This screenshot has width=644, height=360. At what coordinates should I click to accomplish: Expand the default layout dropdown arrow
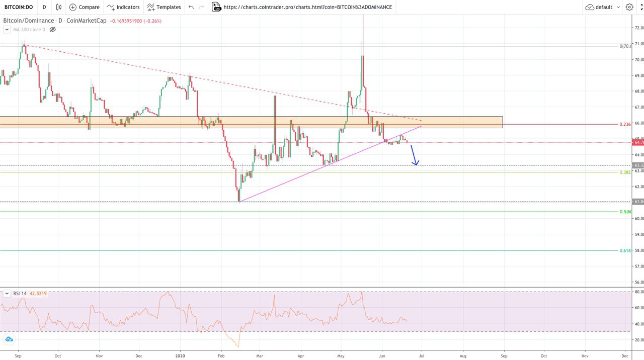pos(618,7)
